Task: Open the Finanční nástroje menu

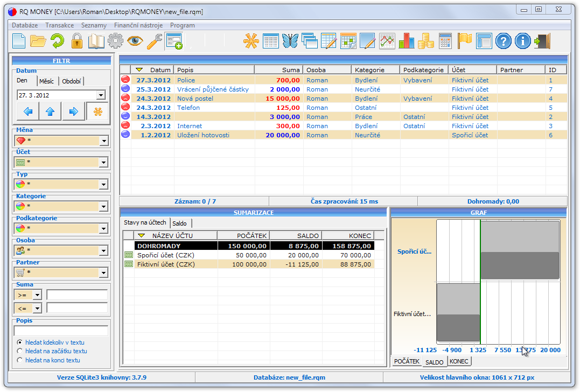Action: click(x=138, y=25)
